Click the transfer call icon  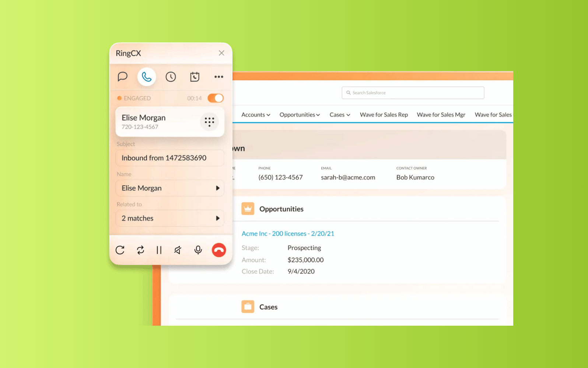pyautogui.click(x=140, y=250)
